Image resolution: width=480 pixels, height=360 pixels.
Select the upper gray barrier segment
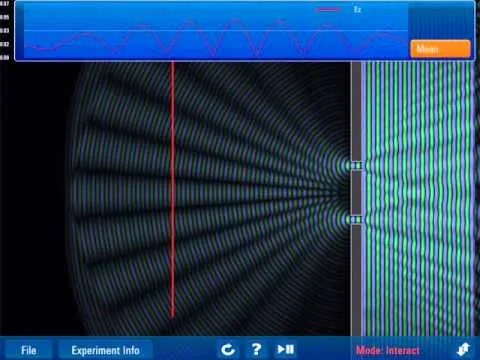pos(356,111)
